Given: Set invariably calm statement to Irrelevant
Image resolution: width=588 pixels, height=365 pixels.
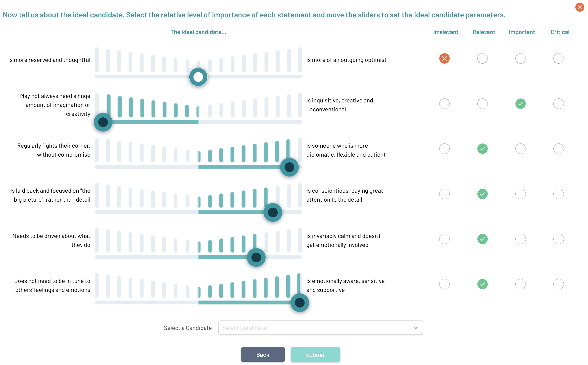Looking at the screenshot, I should [x=444, y=239].
